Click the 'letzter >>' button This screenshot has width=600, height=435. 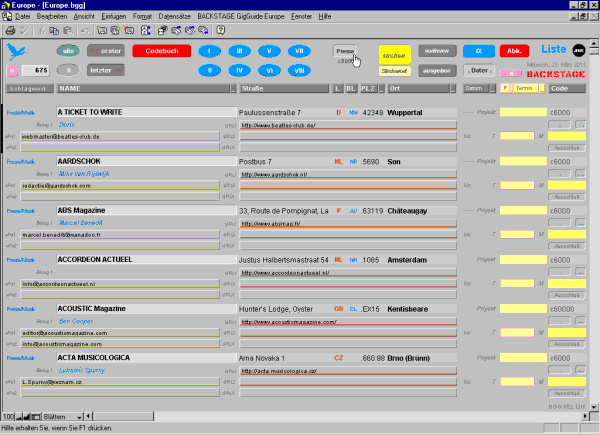[x=106, y=70]
